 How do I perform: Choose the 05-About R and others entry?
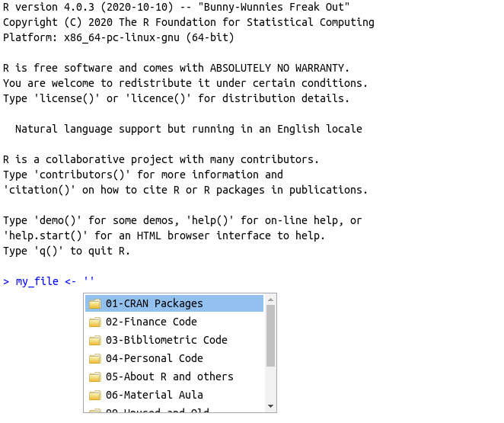click(169, 377)
